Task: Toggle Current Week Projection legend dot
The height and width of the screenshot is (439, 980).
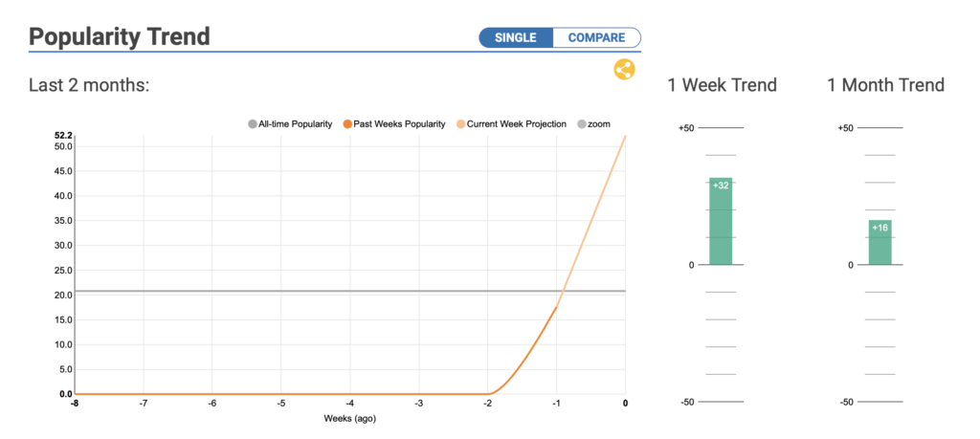Action: (x=461, y=124)
